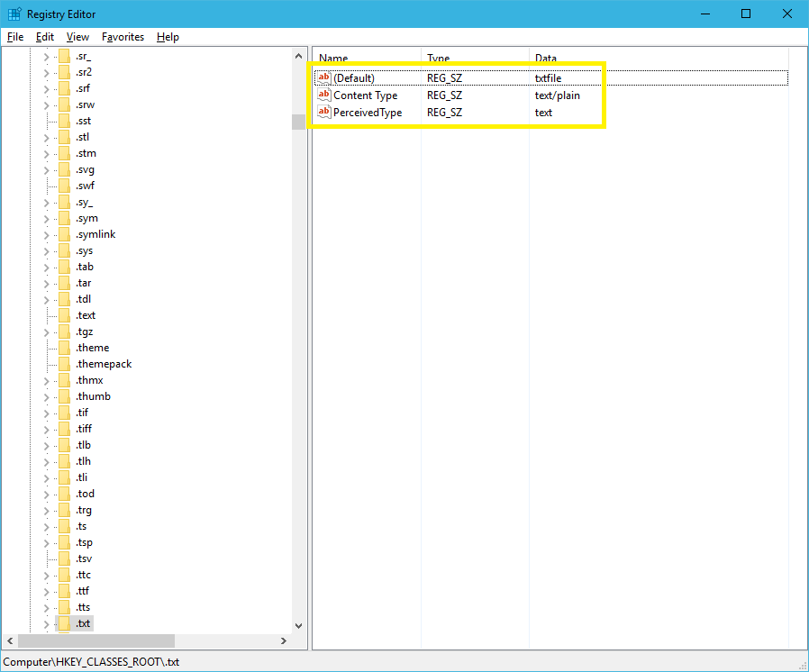The width and height of the screenshot is (809, 672).
Task: Select the .symlink key folder icon
Action: pos(65,234)
